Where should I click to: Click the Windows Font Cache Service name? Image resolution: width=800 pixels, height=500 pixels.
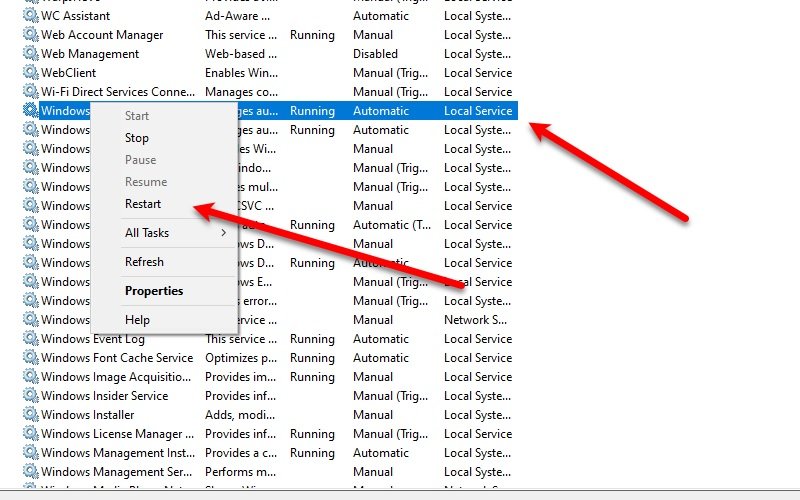(x=117, y=358)
